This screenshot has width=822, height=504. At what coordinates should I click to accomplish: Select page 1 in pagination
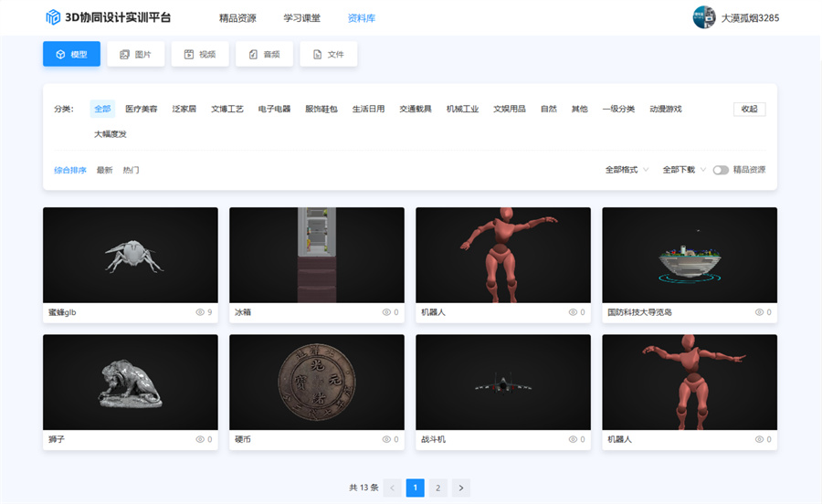pos(416,488)
